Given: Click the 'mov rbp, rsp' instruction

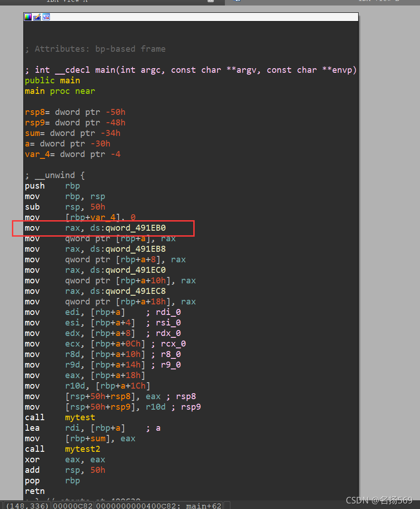Looking at the screenshot, I should [x=65, y=196].
